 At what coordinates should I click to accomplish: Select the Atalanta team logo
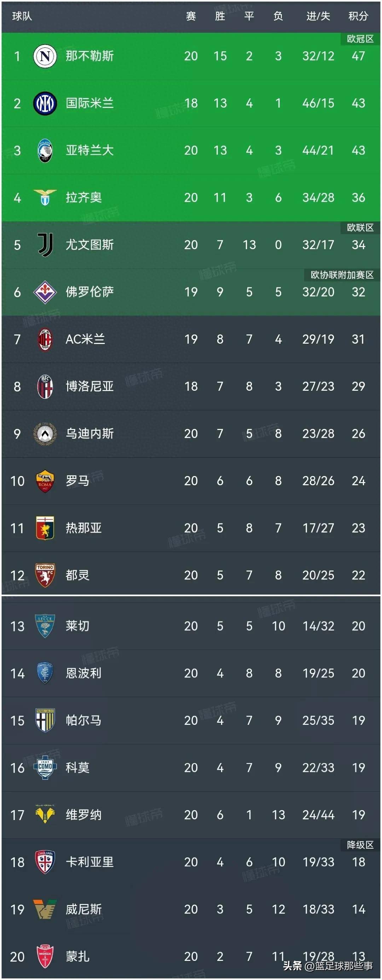pos(45,151)
